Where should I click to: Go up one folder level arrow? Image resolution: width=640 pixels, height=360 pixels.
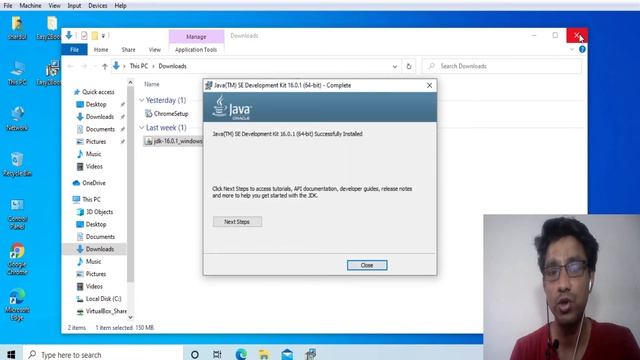coord(105,66)
